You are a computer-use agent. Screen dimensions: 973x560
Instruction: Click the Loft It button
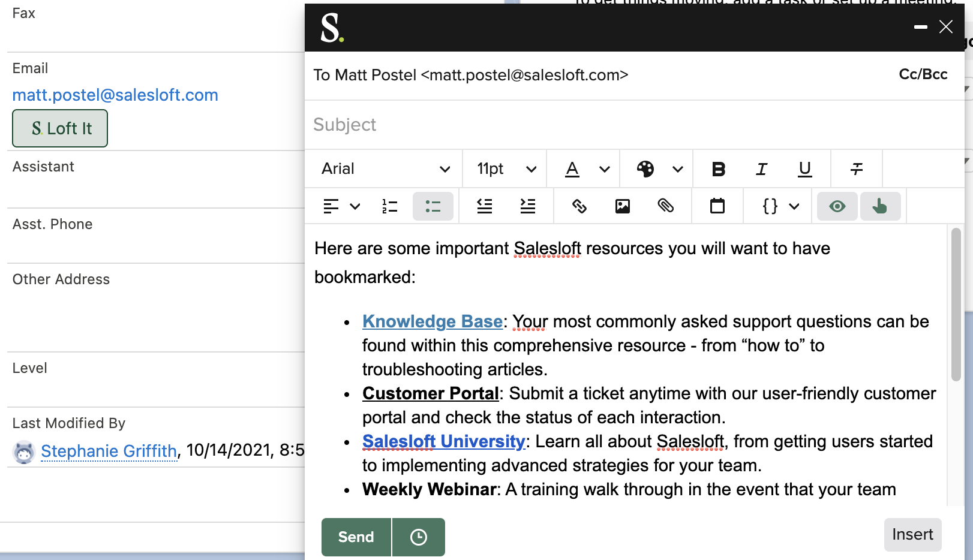(60, 128)
